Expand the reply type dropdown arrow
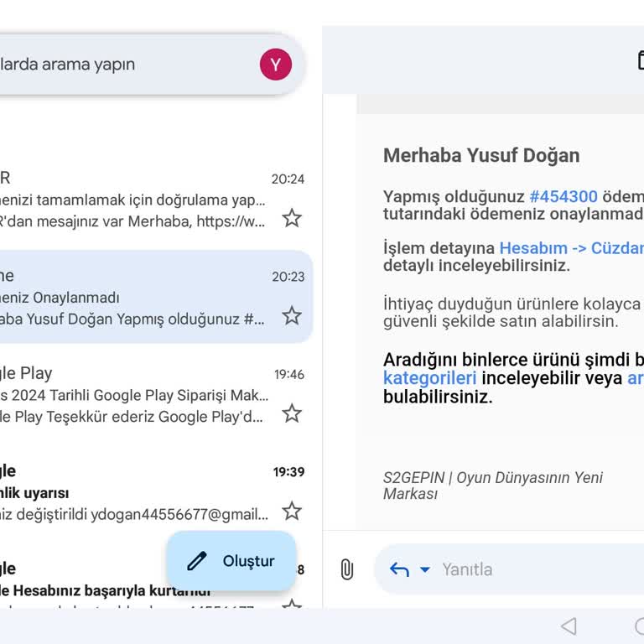Viewport: 644px width, 644px height. 424,569
